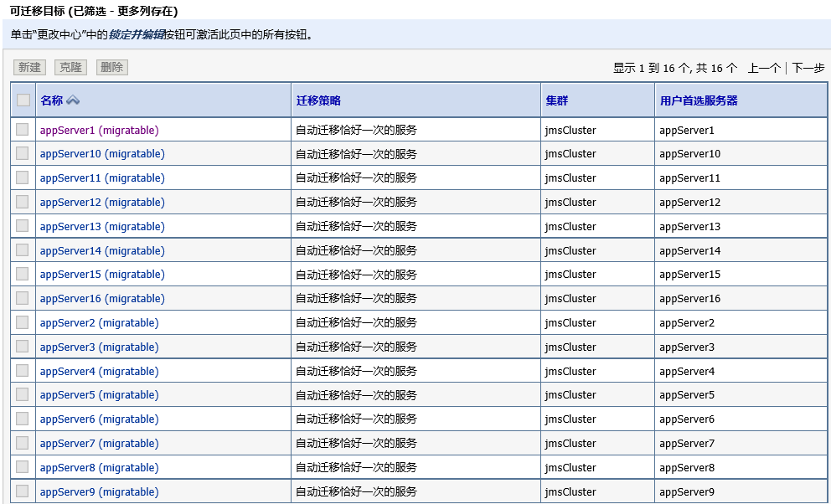The height and width of the screenshot is (504, 831).
Task: Open the 锁定并编辑 link in the notice
Action: (x=137, y=35)
